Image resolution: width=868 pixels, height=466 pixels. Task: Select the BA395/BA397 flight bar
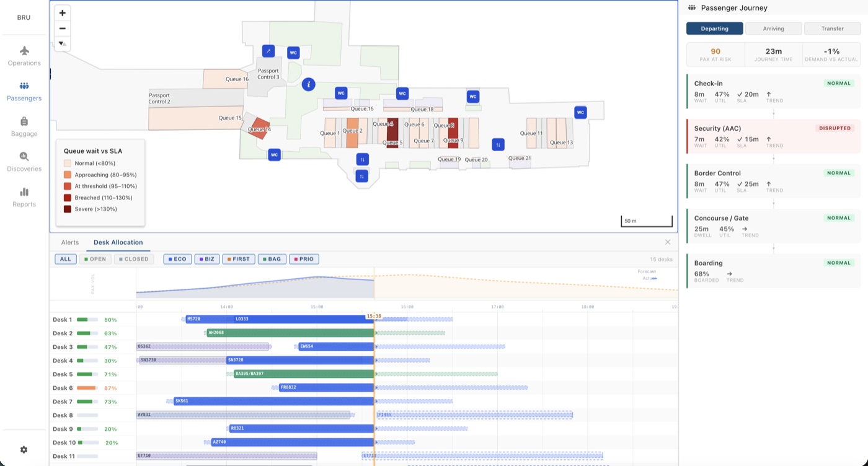click(x=304, y=374)
